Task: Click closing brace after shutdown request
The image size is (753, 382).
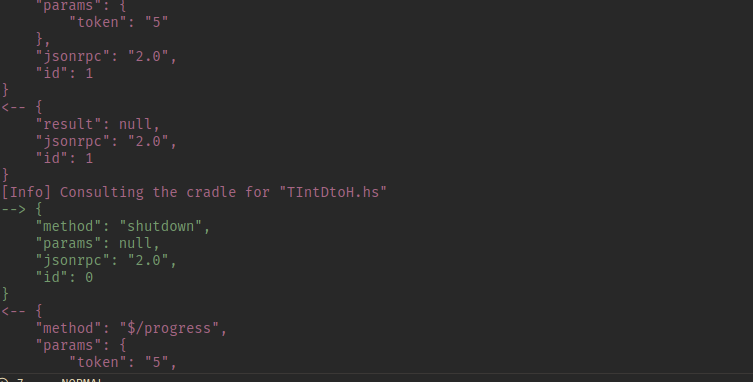Action: [x=5, y=294]
